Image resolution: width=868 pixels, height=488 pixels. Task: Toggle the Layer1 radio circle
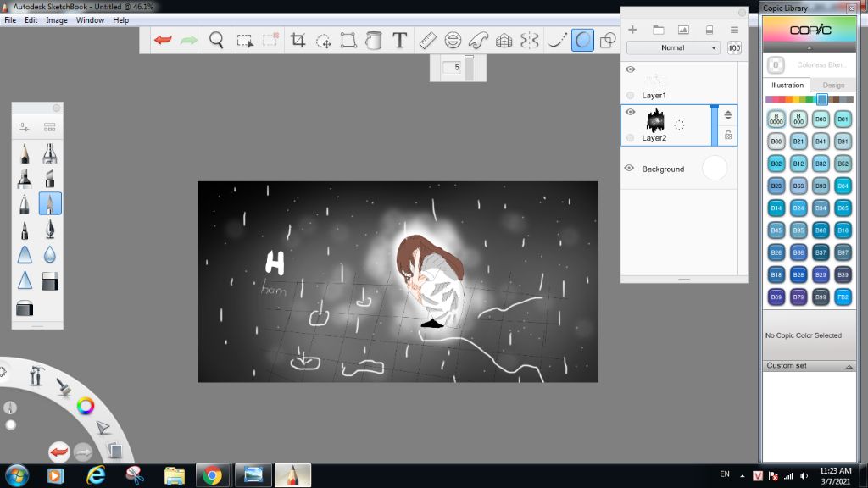coord(630,95)
